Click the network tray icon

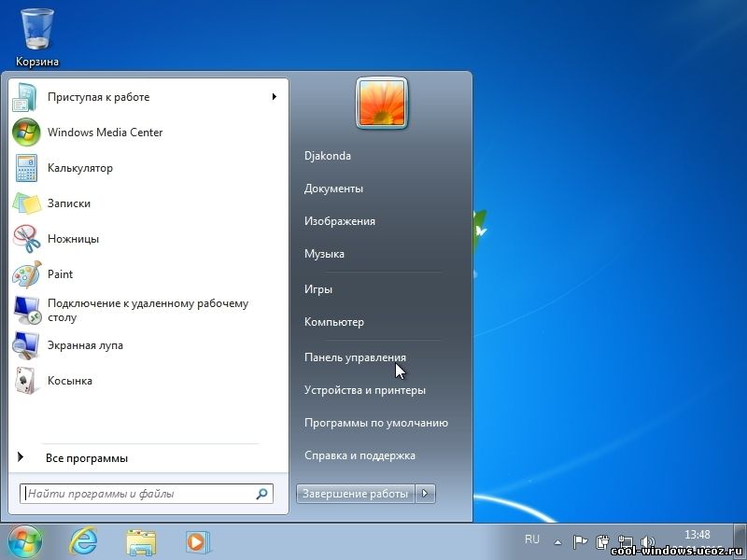pyautogui.click(x=625, y=541)
